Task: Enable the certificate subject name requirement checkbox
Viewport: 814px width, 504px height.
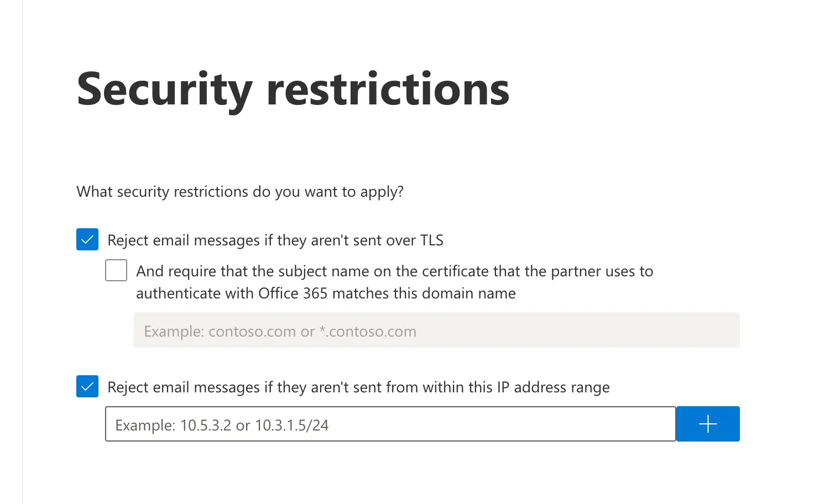Action: pyautogui.click(x=116, y=270)
